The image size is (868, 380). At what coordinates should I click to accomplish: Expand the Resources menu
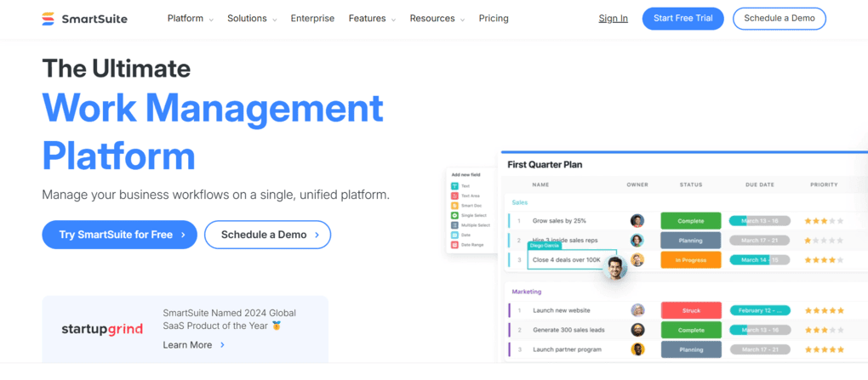point(437,18)
